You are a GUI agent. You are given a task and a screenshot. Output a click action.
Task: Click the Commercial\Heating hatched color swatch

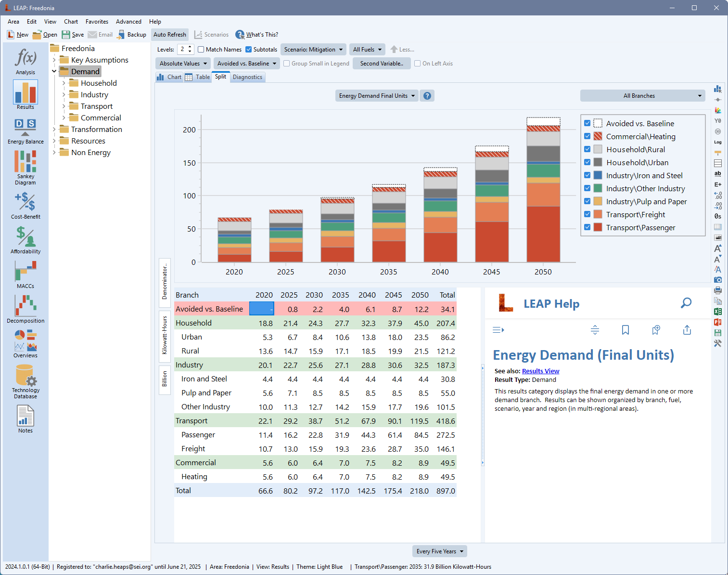[598, 136]
